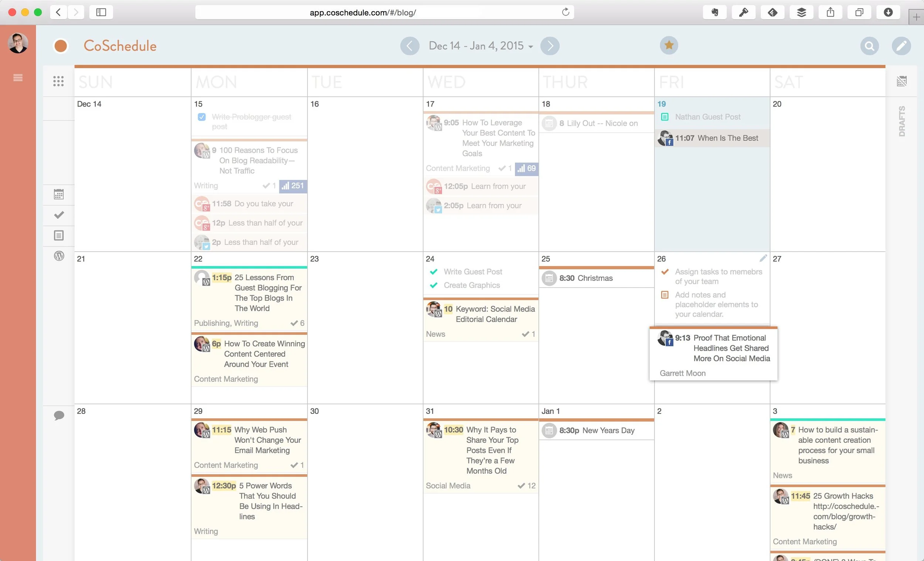Click the comments bubble icon in the sidebar
This screenshot has height=561, width=924.
click(59, 415)
